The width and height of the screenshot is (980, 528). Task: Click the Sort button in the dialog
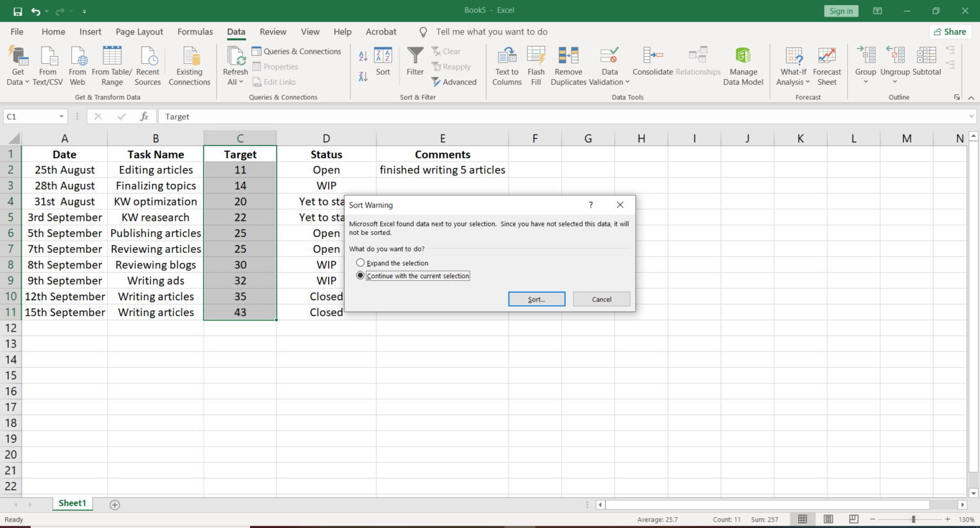537,299
